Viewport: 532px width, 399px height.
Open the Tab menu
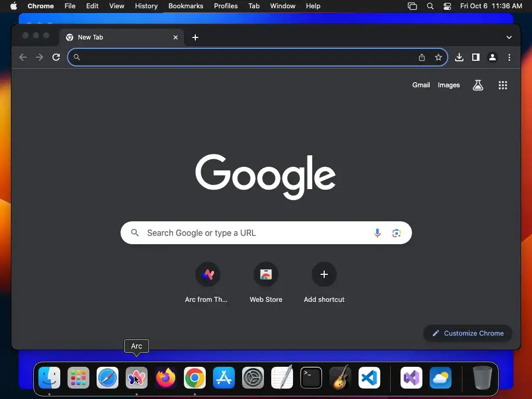pos(254,6)
